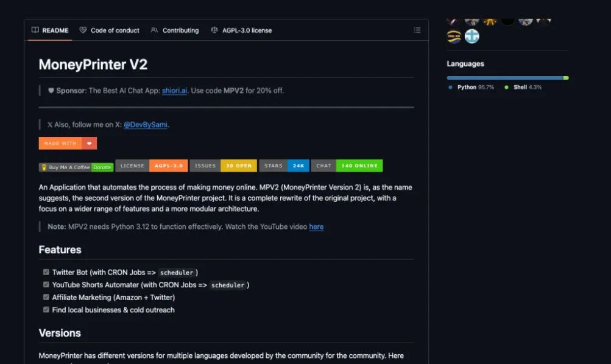This screenshot has width=611, height=364.
Task: Click the Features heading
Action: click(x=60, y=250)
